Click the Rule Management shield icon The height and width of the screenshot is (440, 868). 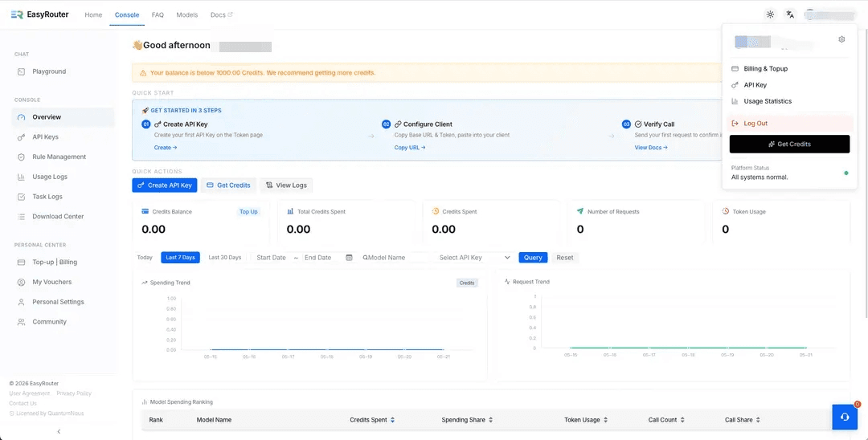tap(21, 157)
